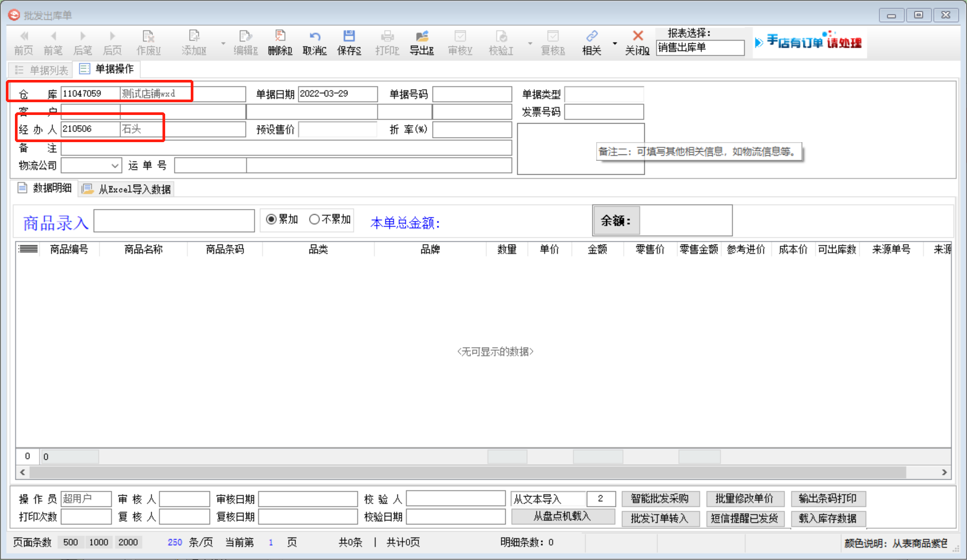Click the delete (删除) toolbar icon

pos(280,36)
